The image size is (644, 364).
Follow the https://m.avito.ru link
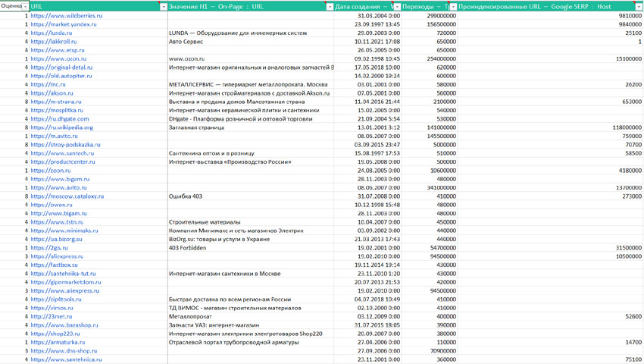[54, 136]
